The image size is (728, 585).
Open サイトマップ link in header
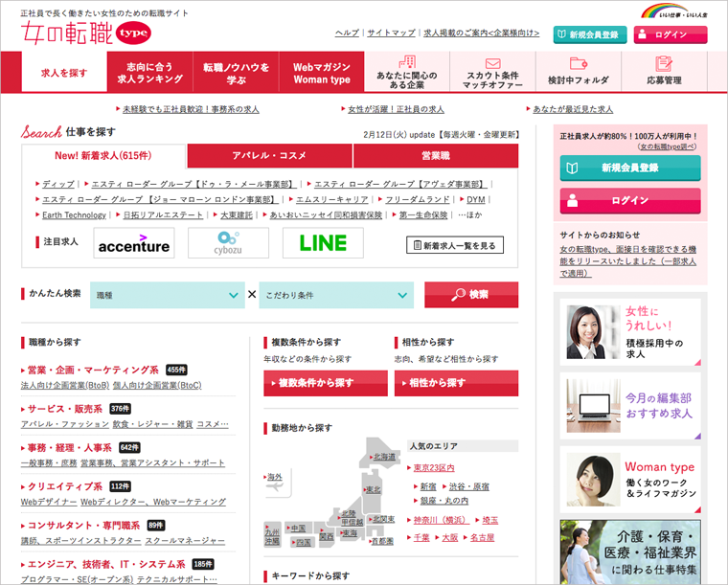391,33
